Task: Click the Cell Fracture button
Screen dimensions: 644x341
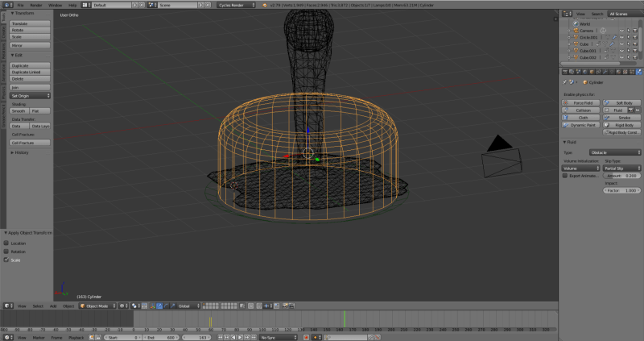Action: [30, 143]
